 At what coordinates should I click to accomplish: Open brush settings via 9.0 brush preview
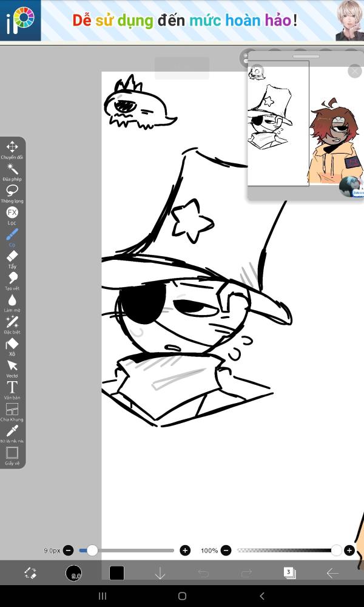pyautogui.click(x=73, y=573)
